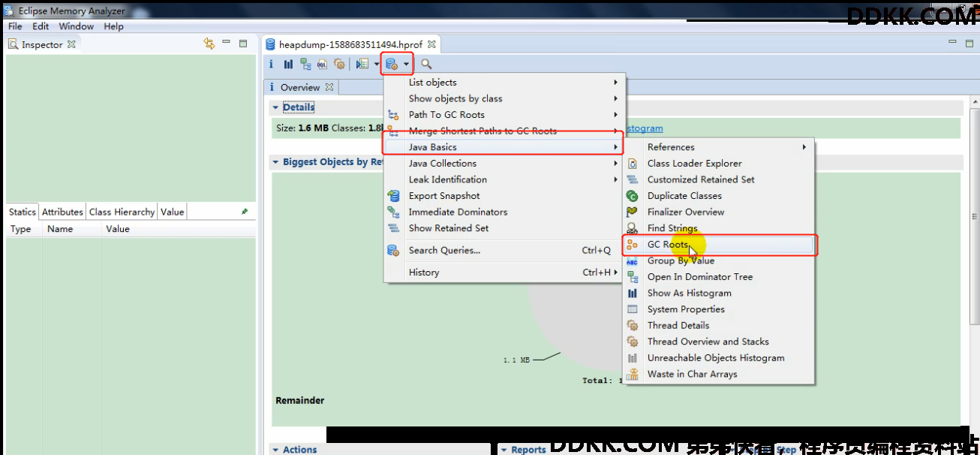Image resolution: width=980 pixels, height=455 pixels.
Task: Switch to the Attributes tab
Action: click(62, 212)
